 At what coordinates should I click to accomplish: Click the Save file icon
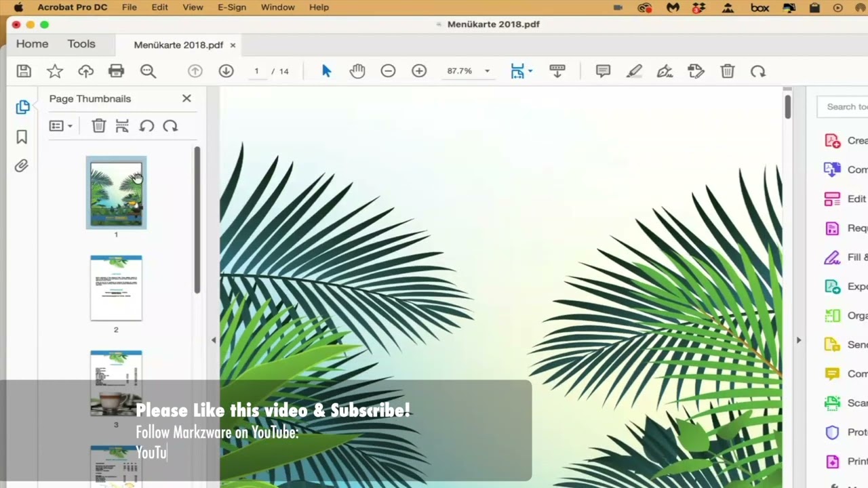click(x=24, y=71)
